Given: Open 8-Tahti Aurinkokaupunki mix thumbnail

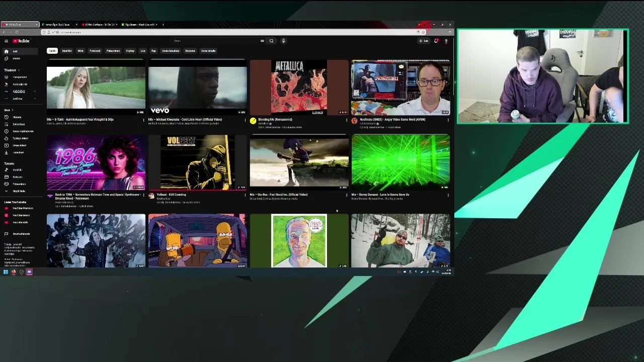Looking at the screenshot, I should coord(96,87).
